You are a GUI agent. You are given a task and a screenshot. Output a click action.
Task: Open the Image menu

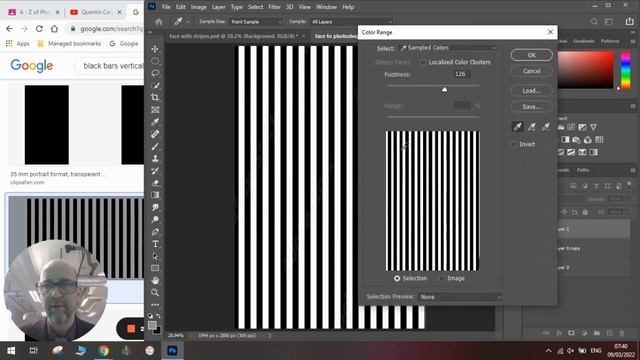(x=199, y=7)
